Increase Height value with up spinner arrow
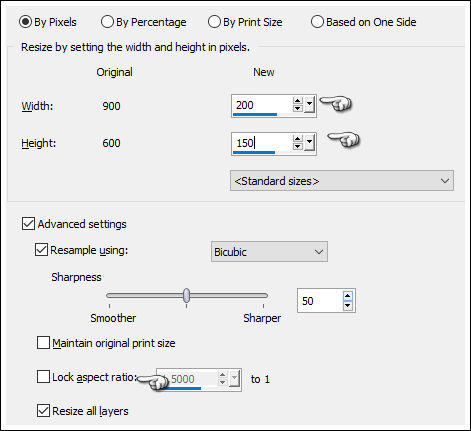Image resolution: width=471 pixels, height=431 pixels. click(297, 139)
